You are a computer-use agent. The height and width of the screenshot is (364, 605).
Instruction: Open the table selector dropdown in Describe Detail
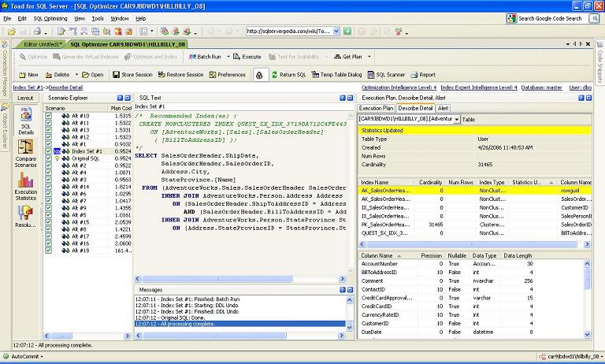(457, 119)
